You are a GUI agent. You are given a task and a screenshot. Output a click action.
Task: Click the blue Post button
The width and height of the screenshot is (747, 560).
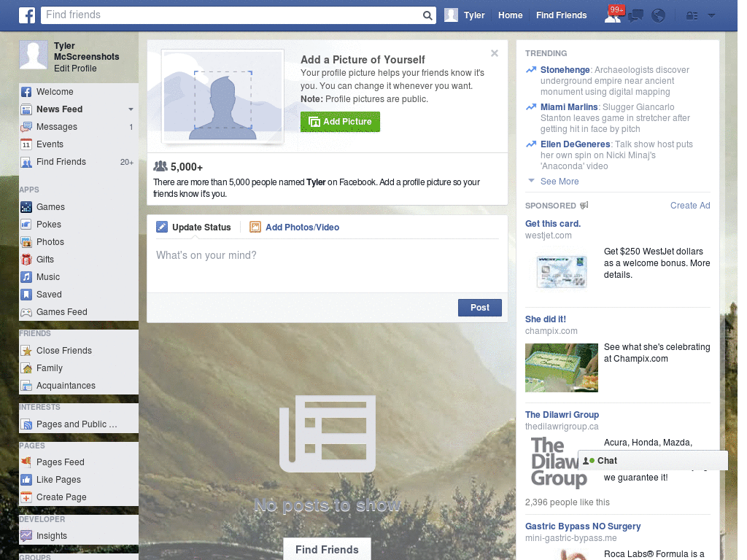coord(480,308)
